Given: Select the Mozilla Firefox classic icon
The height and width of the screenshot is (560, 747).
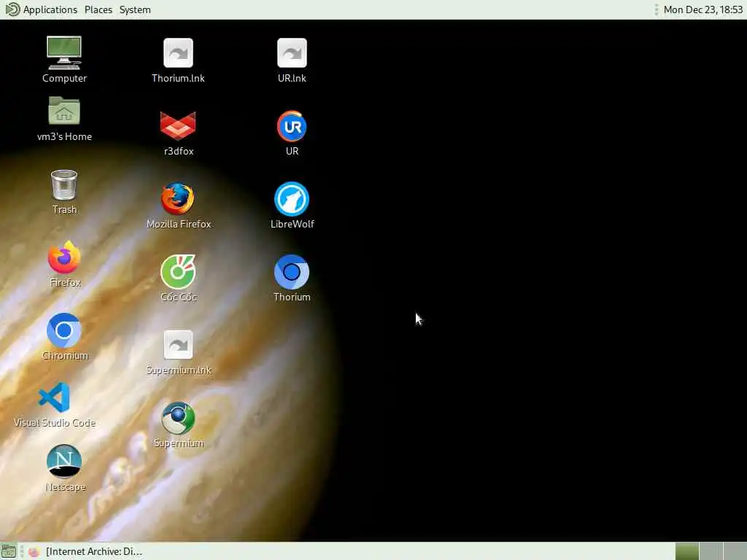Looking at the screenshot, I should (x=178, y=198).
